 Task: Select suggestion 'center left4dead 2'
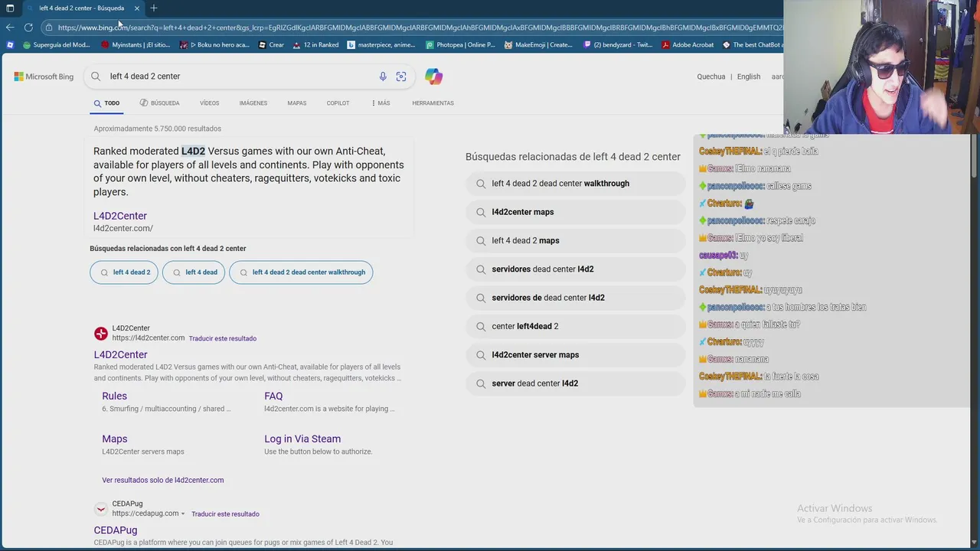pyautogui.click(x=575, y=326)
